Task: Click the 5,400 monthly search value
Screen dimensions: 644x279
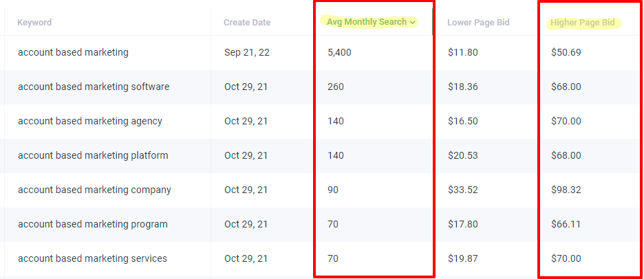Action: [x=340, y=52]
